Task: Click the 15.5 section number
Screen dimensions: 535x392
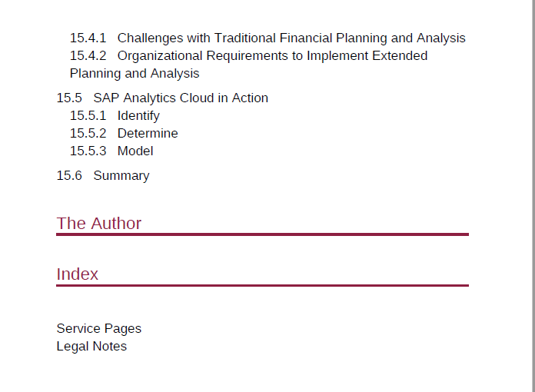Action: tap(69, 98)
